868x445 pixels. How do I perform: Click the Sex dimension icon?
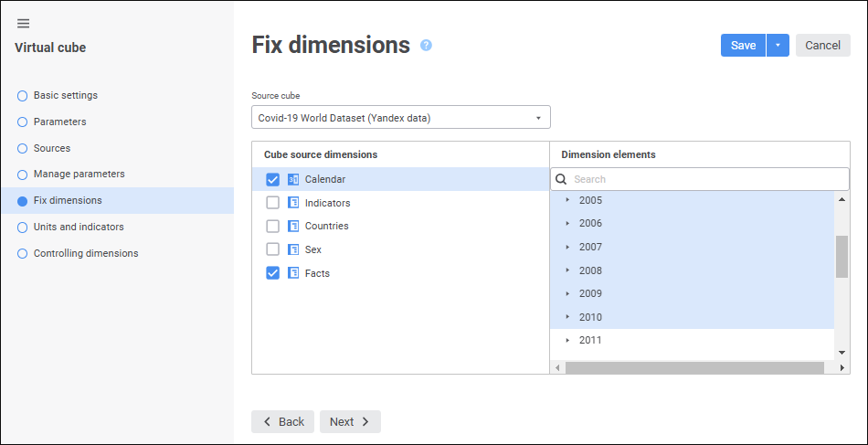[x=293, y=249]
